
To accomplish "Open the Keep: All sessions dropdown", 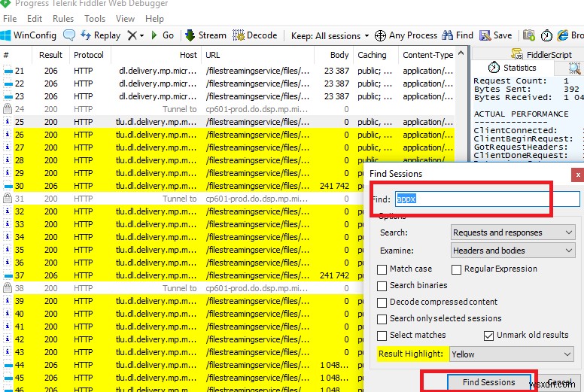I will (x=330, y=35).
